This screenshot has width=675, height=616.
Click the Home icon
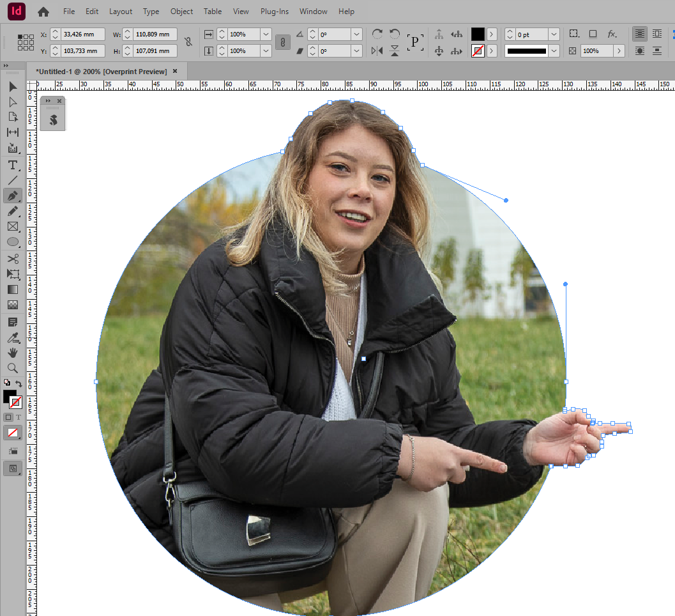tap(43, 12)
